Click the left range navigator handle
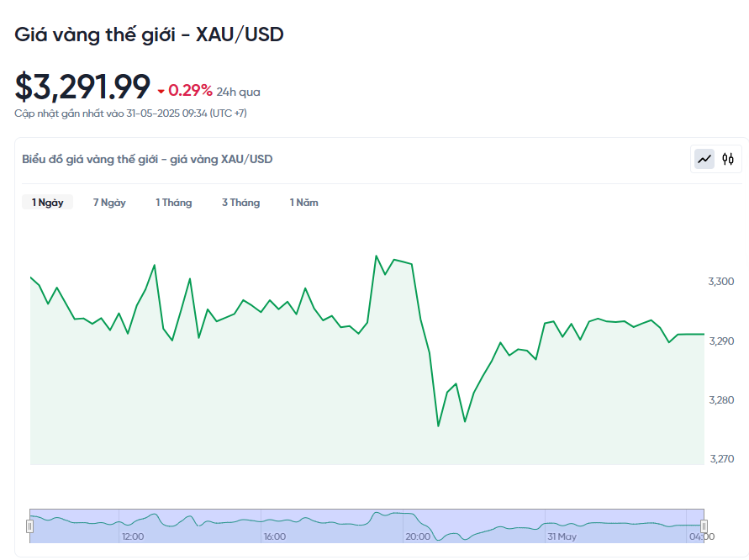 point(29,526)
